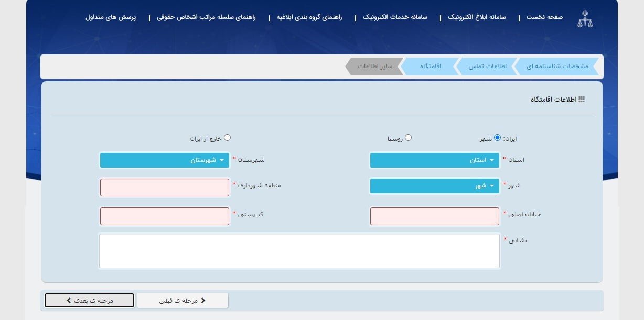This screenshot has width=644, height=320.
Task: Open سامانه خدمات الکترونیک menu item
Action: pos(395,17)
